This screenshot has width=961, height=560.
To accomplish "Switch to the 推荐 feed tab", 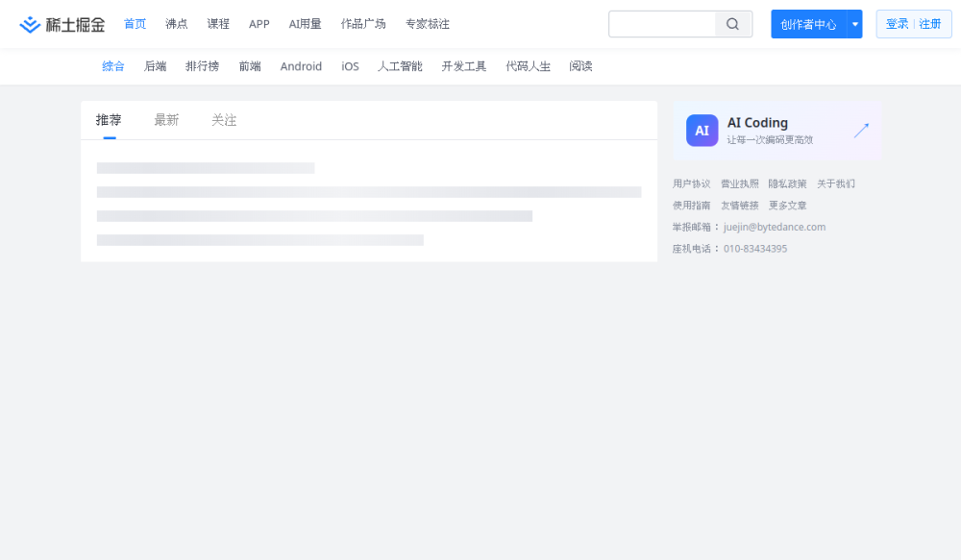I will point(109,120).
